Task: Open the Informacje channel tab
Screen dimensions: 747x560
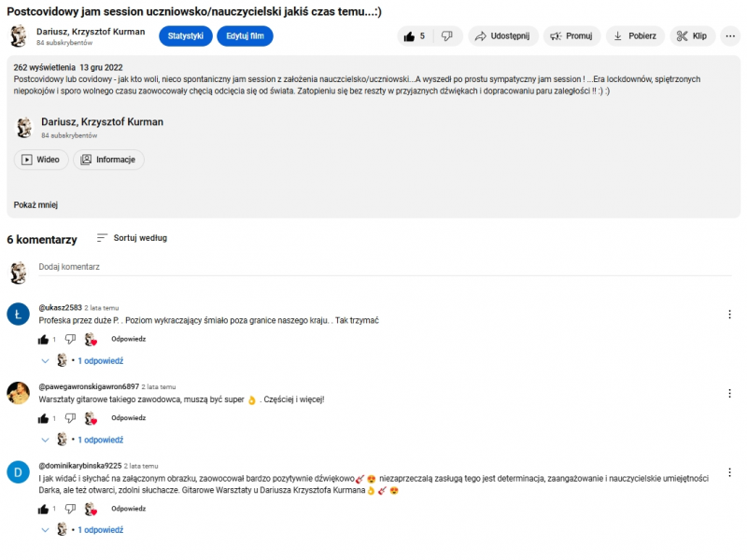Action: (x=108, y=160)
